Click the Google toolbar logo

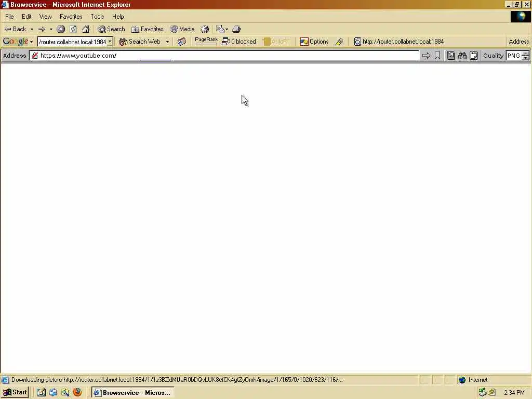pyautogui.click(x=15, y=42)
